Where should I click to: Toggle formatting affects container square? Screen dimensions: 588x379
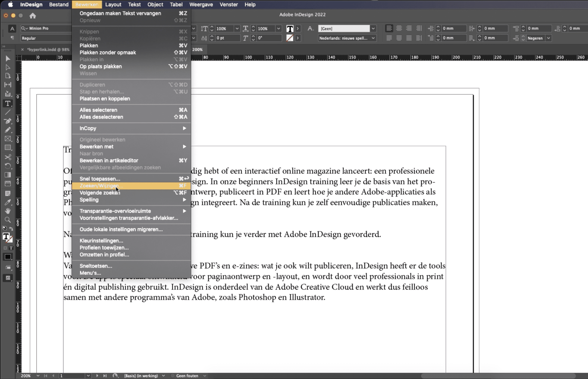tap(5, 248)
